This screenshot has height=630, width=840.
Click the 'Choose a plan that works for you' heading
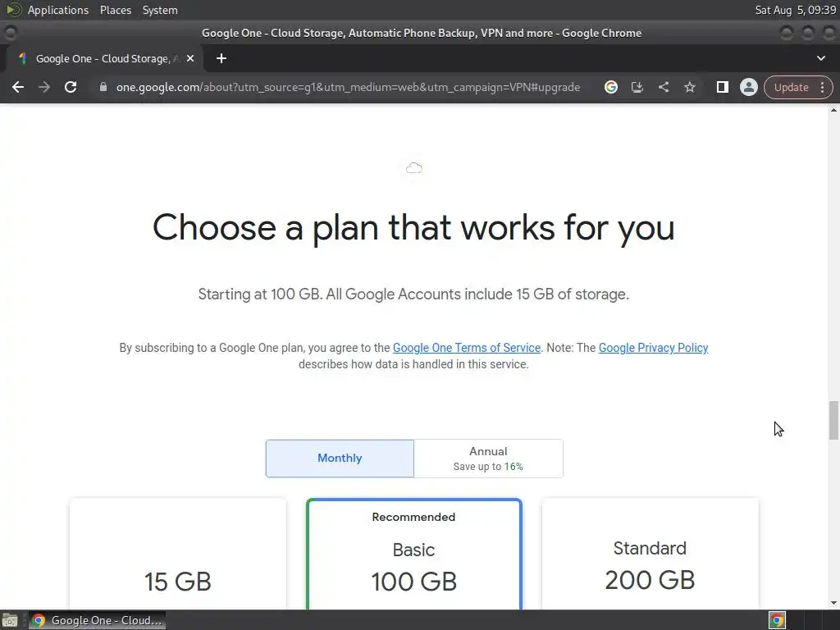point(413,228)
